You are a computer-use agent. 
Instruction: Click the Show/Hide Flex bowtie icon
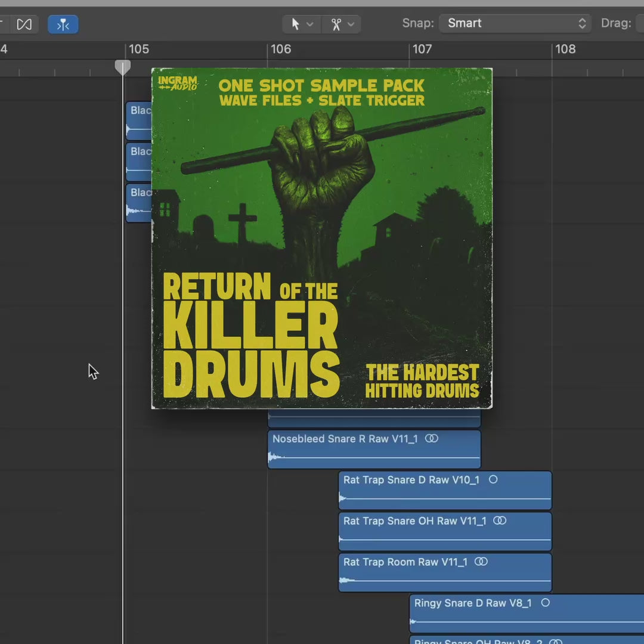coord(24,24)
